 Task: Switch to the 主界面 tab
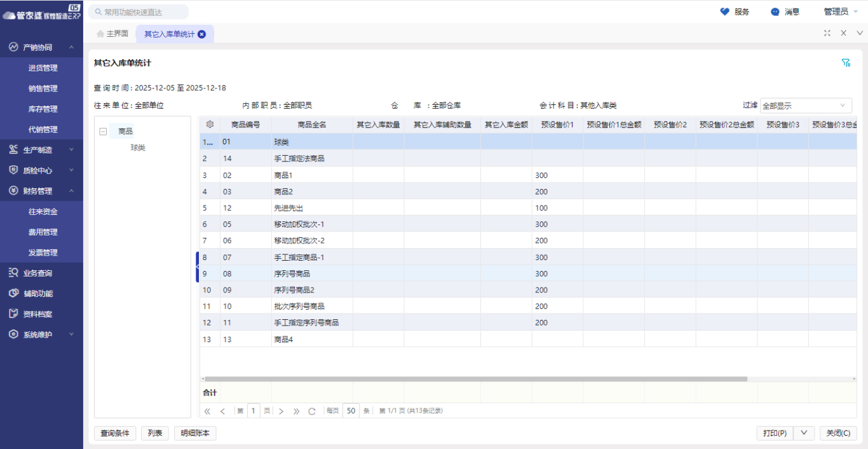(113, 34)
